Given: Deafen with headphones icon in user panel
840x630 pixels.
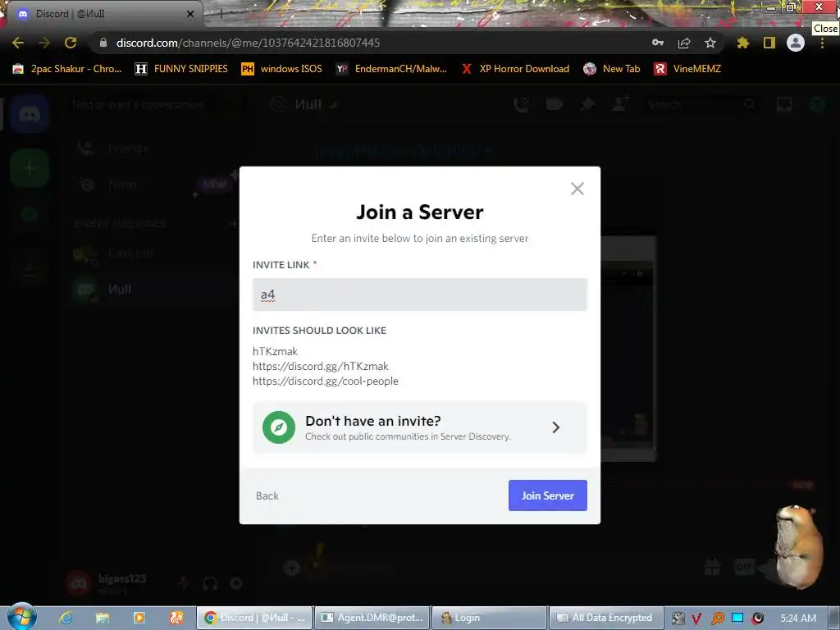Looking at the screenshot, I should pos(210,583).
